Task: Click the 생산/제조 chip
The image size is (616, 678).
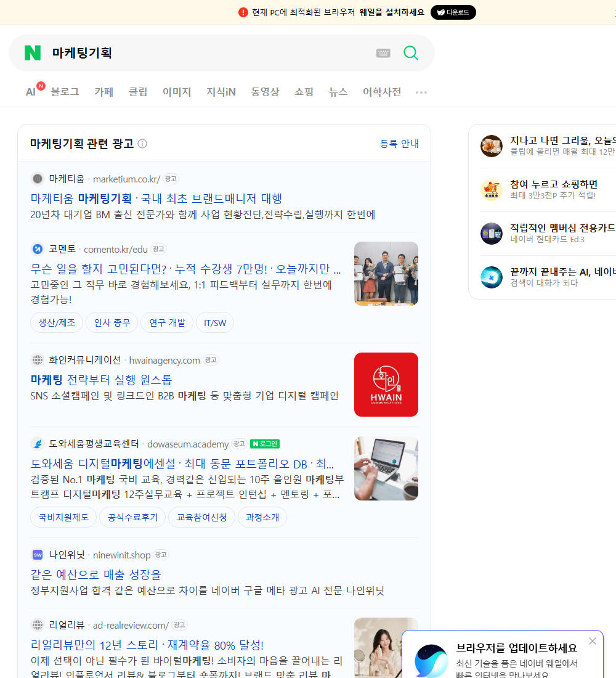Action: point(57,322)
